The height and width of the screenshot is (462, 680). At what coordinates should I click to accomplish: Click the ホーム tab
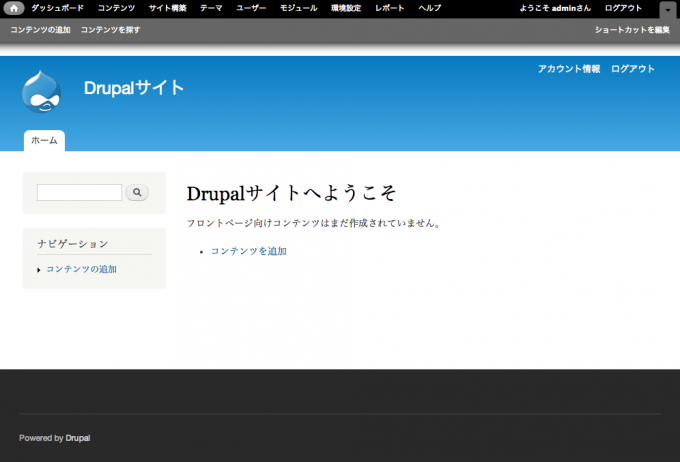click(x=44, y=141)
